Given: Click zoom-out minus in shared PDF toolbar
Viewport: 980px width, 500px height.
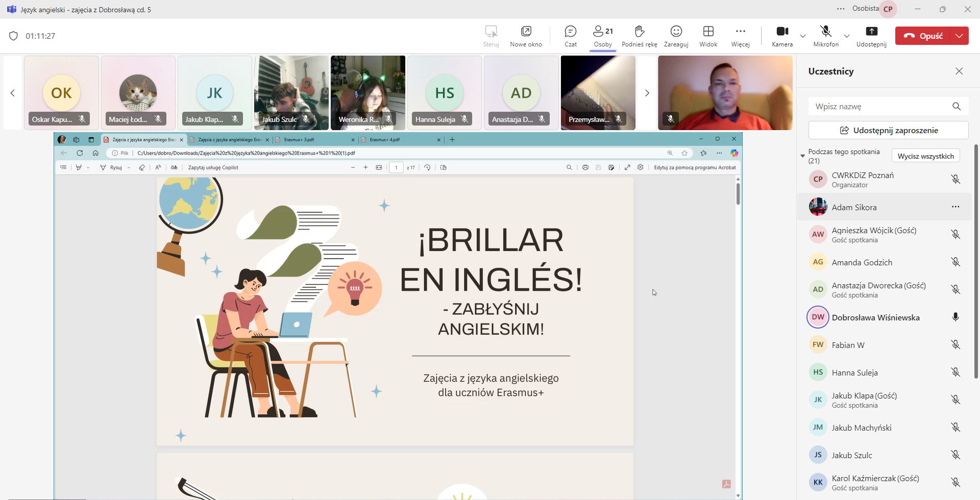Looking at the screenshot, I should 353,167.
